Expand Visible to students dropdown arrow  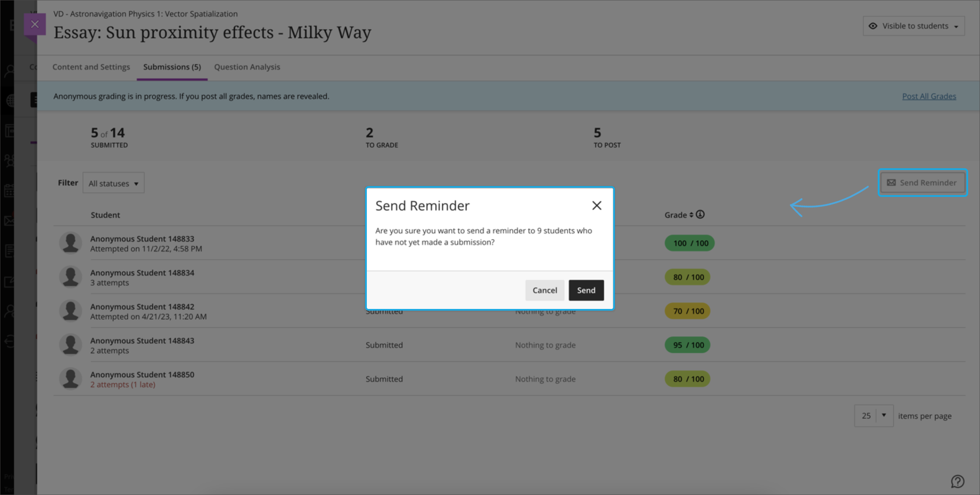(x=956, y=27)
